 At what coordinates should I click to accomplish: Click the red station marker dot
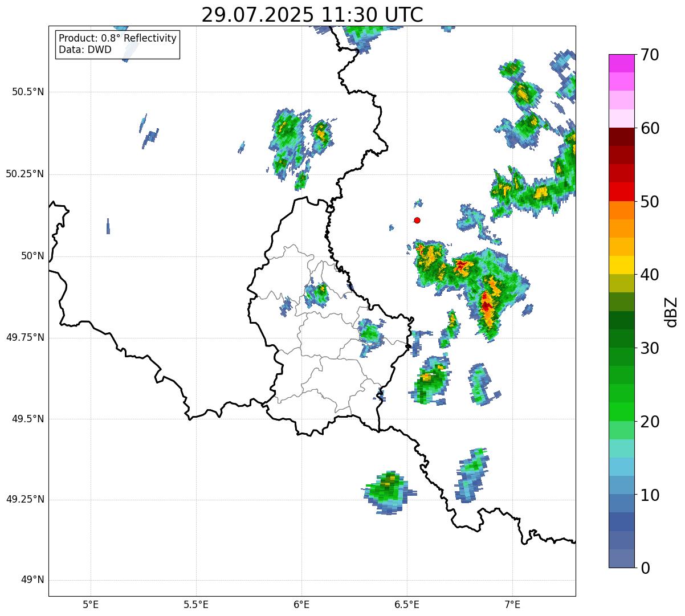point(417,220)
